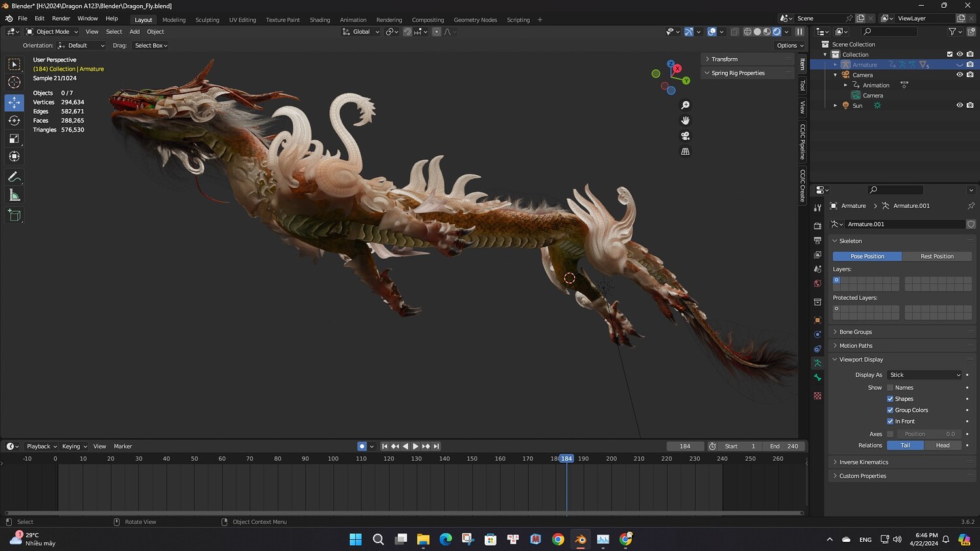Enable the Names checkbox
This screenshot has width=980, height=551.
(890, 388)
